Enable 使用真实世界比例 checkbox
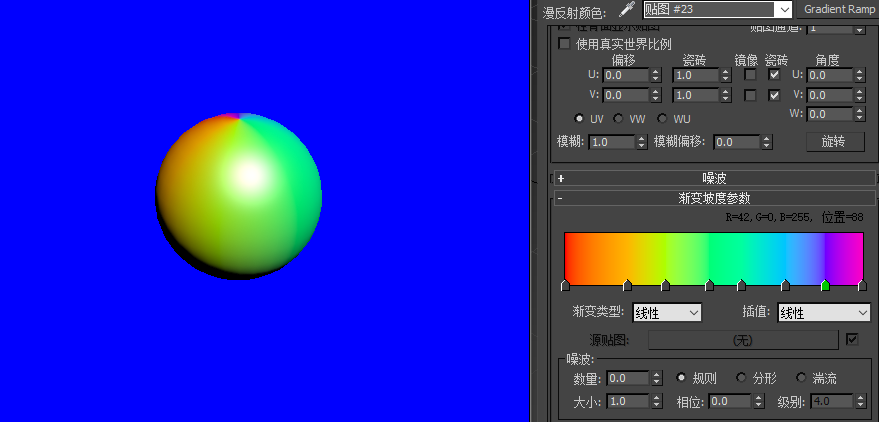879x422 pixels. coord(565,44)
